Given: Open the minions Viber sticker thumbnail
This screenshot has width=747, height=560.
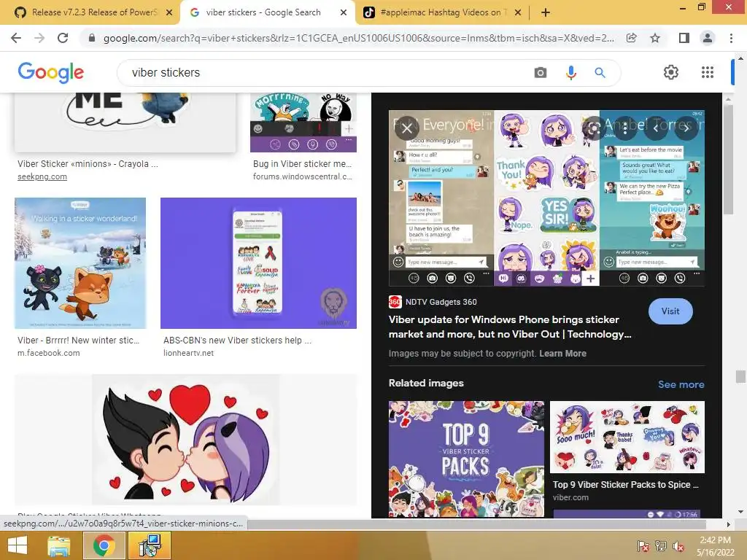Looking at the screenshot, I should pos(125,122).
